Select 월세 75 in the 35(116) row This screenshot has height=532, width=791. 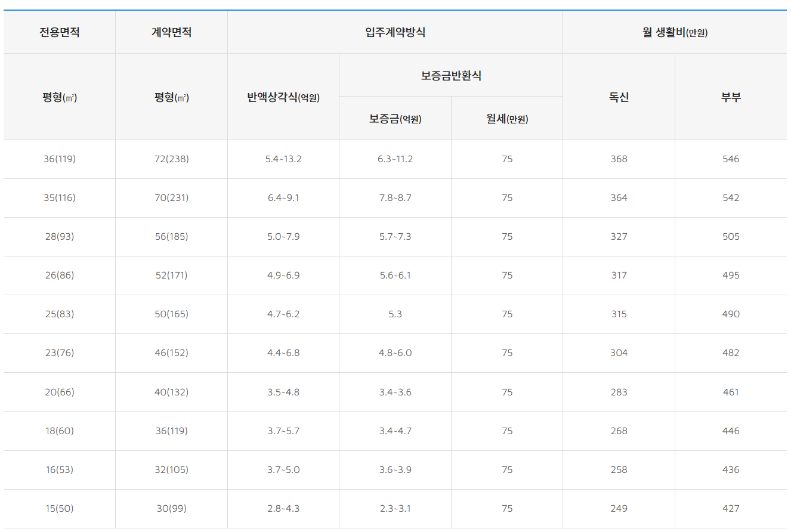(x=507, y=198)
